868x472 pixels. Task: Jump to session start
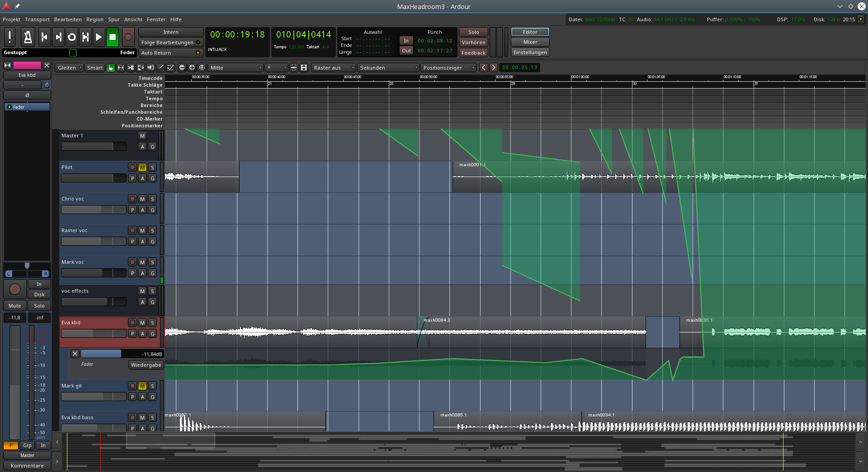click(44, 37)
